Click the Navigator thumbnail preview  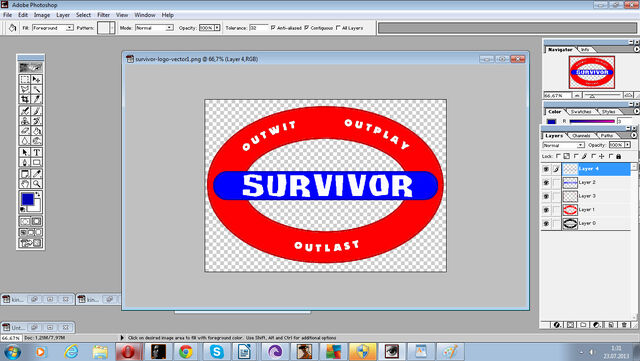coord(592,72)
